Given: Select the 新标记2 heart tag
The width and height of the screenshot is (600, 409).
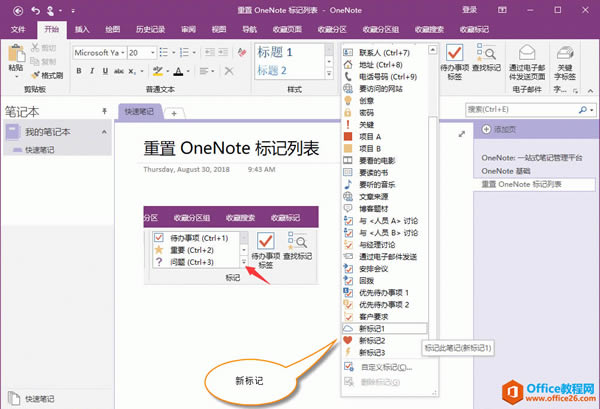Looking at the screenshot, I should click(x=384, y=341).
